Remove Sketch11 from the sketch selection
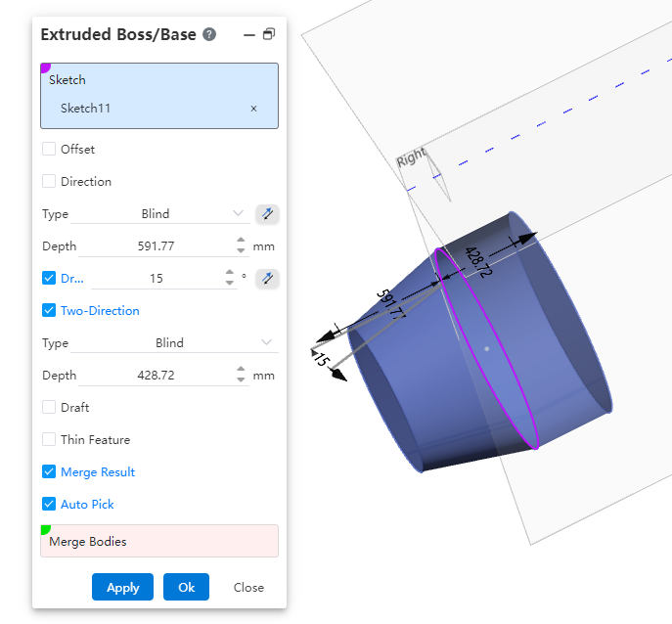 click(x=253, y=109)
